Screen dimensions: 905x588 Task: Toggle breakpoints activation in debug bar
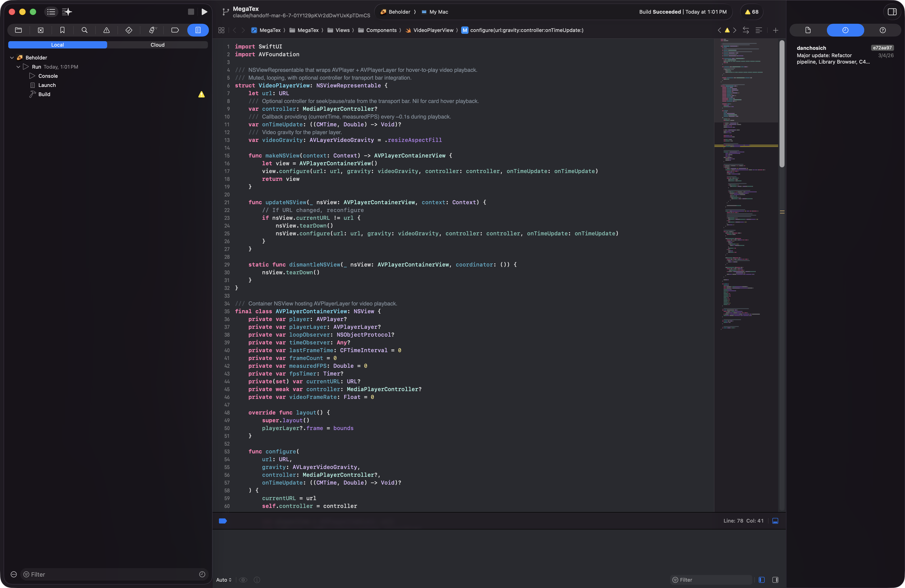[223, 521]
